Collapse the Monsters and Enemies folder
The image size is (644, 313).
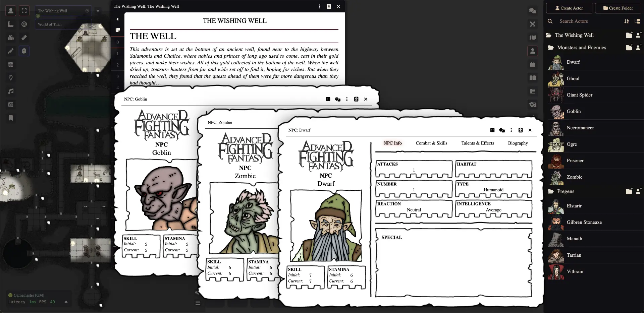[x=581, y=48]
